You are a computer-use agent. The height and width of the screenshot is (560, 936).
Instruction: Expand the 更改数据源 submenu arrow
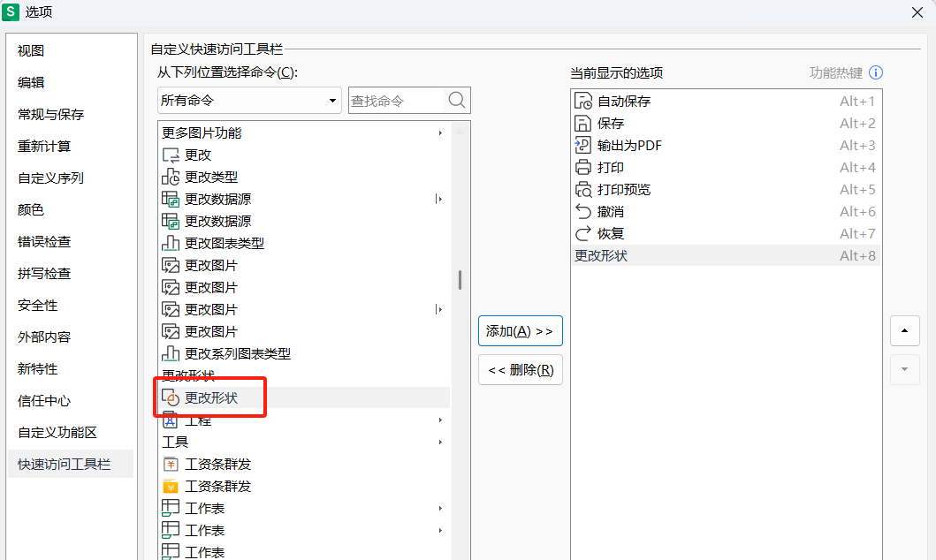click(440, 199)
